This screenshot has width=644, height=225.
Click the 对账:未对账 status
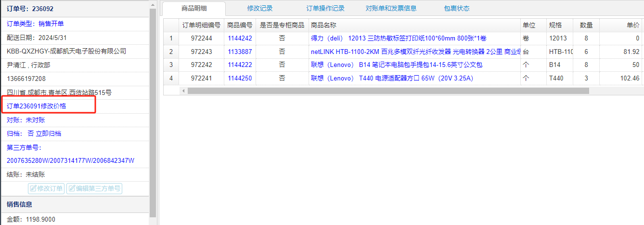(26, 120)
